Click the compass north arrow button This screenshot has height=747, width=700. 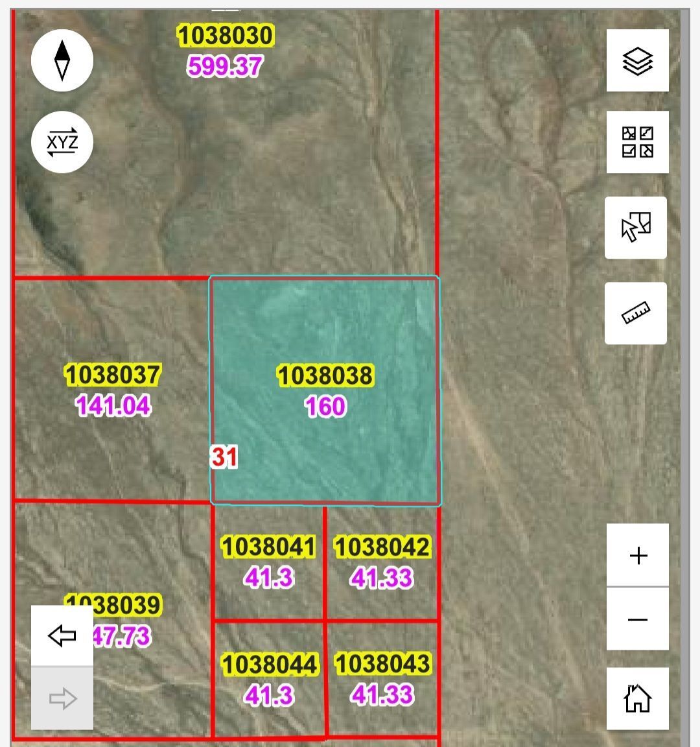click(x=62, y=60)
